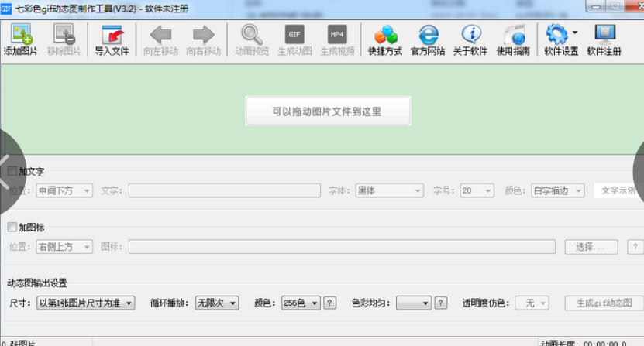
Task: Enable the 加图标 checkbox
Action: click(12, 227)
